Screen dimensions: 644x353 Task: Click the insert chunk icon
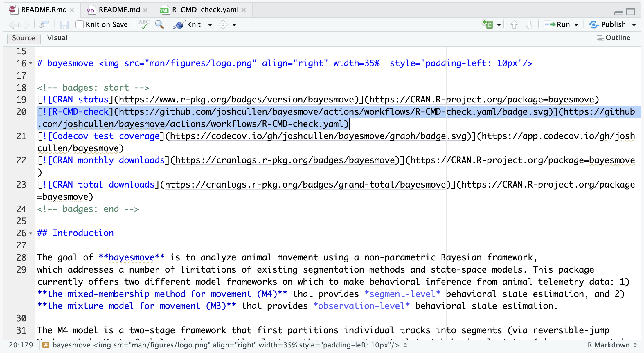488,25
